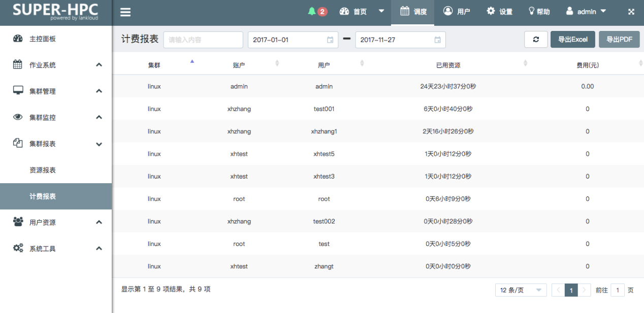
Task: Click the hamburger menu icon
Action: click(125, 13)
